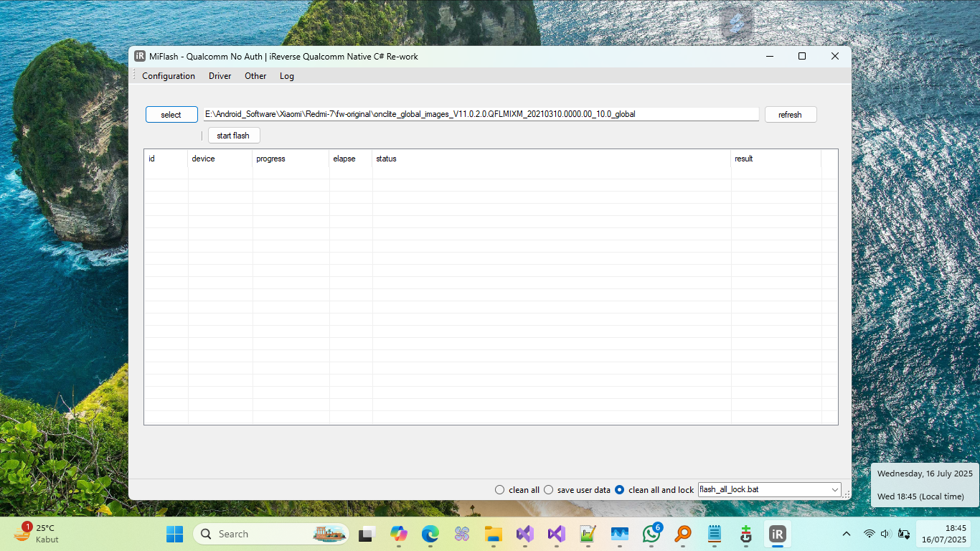The image size is (980, 551).
Task: Open the magnifier search tool taskbar icon
Action: coord(682,534)
